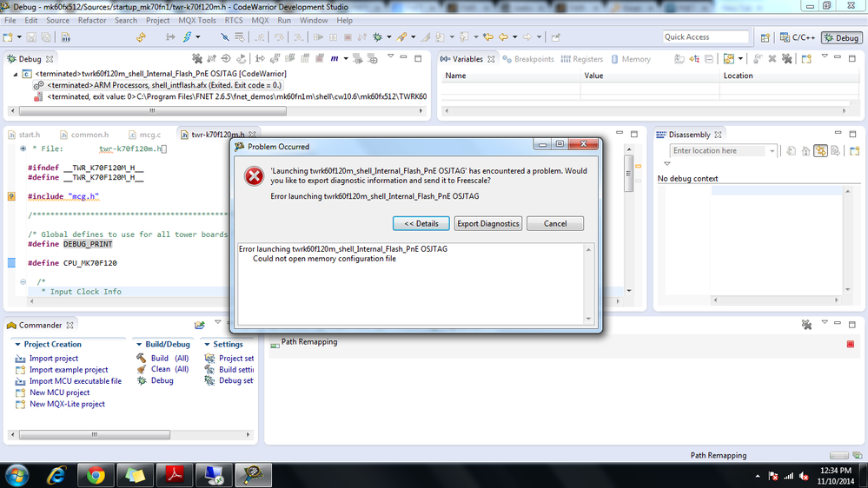Remove all terminated launches in Debug view
The width and height of the screenshot is (868, 488).
197,59
